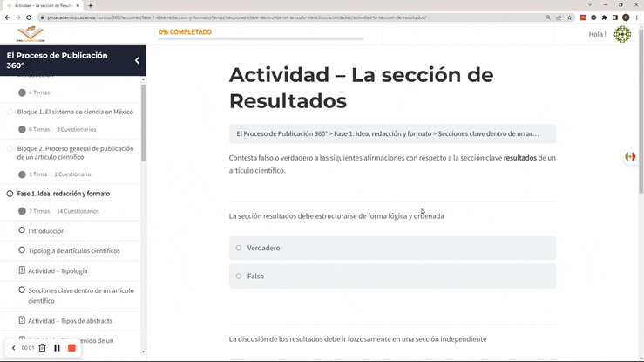Pause the screen recording
The image size is (644, 362).
58,348
